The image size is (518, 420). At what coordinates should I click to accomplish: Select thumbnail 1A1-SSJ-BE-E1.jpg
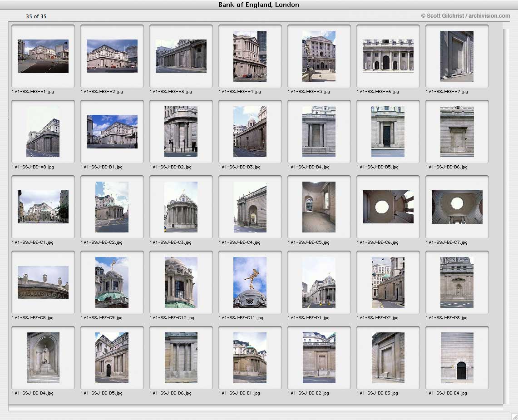(250, 357)
